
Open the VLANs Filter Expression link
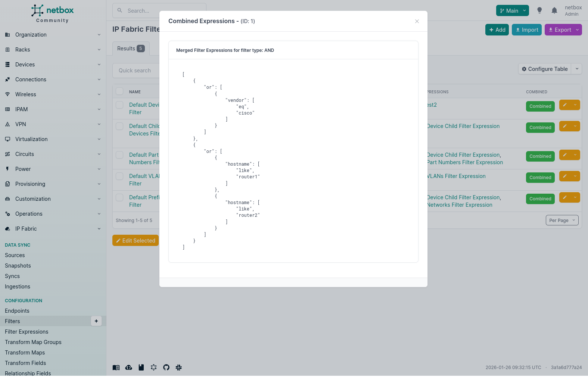coord(456,176)
